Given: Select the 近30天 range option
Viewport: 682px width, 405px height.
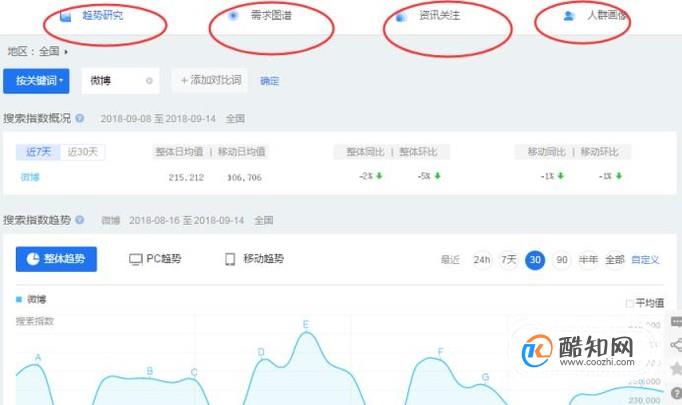Looking at the screenshot, I should [83, 152].
